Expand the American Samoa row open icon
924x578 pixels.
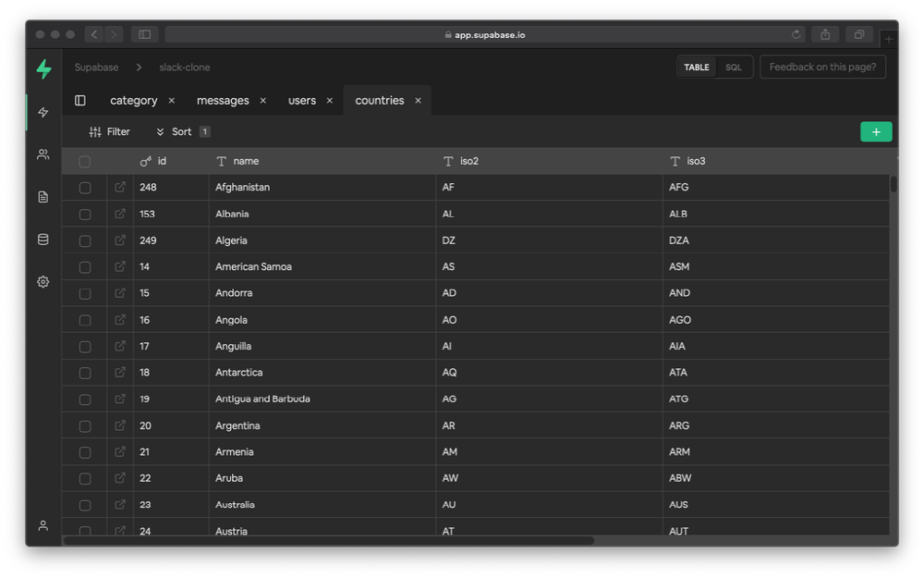[120, 266]
